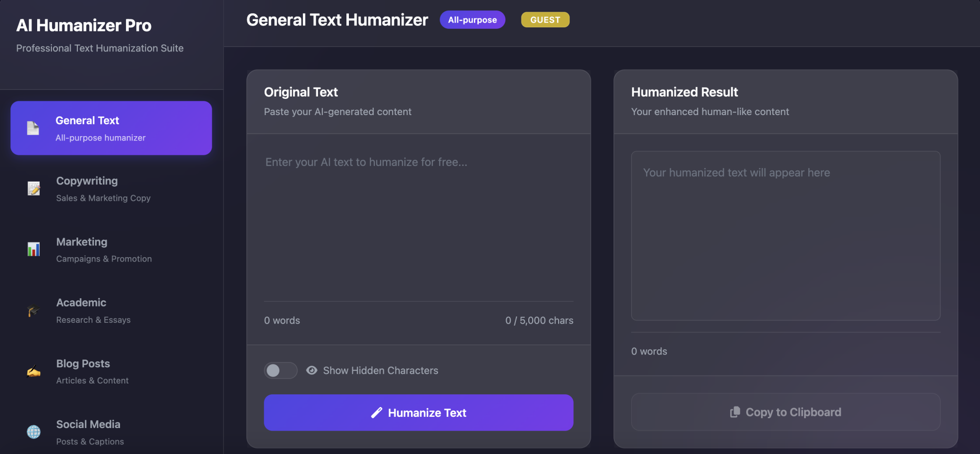Select the Blog Posts writing hand icon

click(33, 371)
